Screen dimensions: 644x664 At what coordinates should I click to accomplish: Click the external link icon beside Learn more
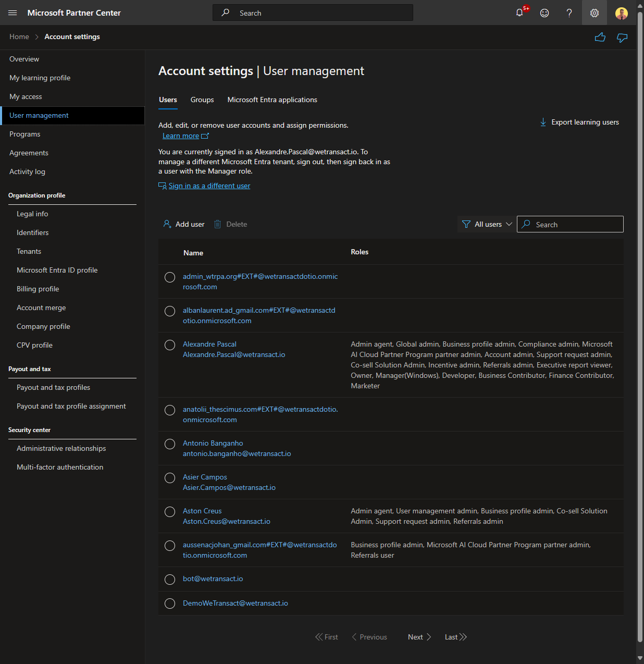click(x=205, y=136)
